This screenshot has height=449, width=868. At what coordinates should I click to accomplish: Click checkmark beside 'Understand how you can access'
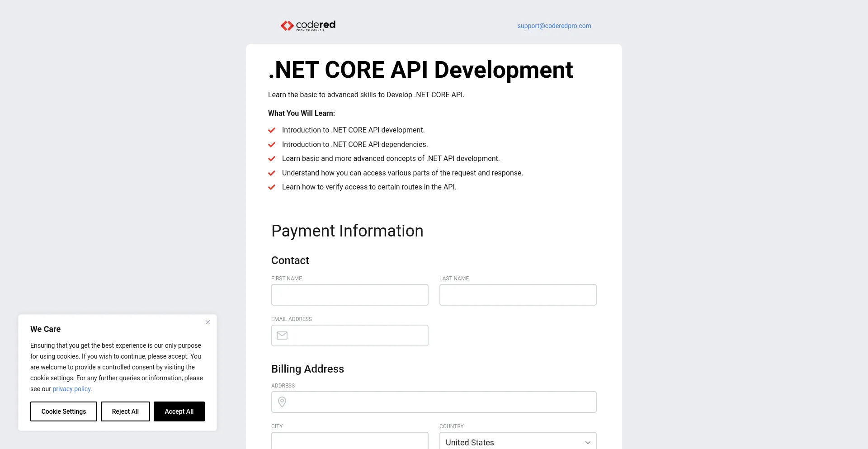coord(272,173)
